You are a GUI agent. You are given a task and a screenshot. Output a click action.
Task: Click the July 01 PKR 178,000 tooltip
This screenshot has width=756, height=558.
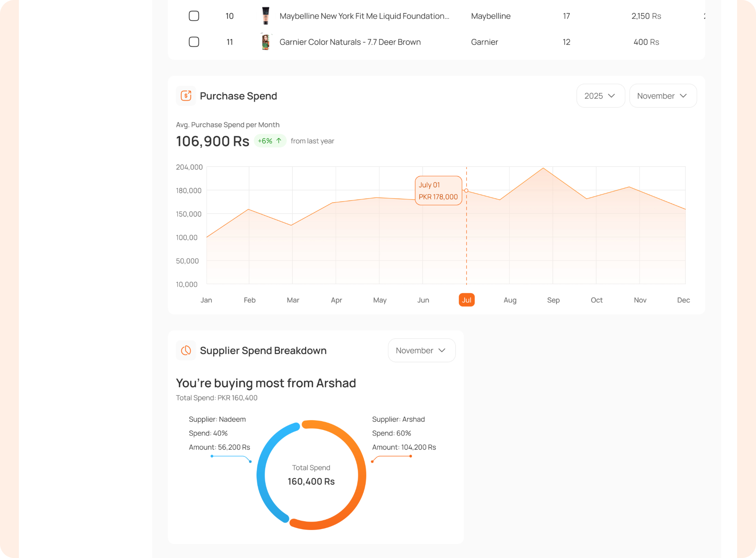(x=438, y=191)
